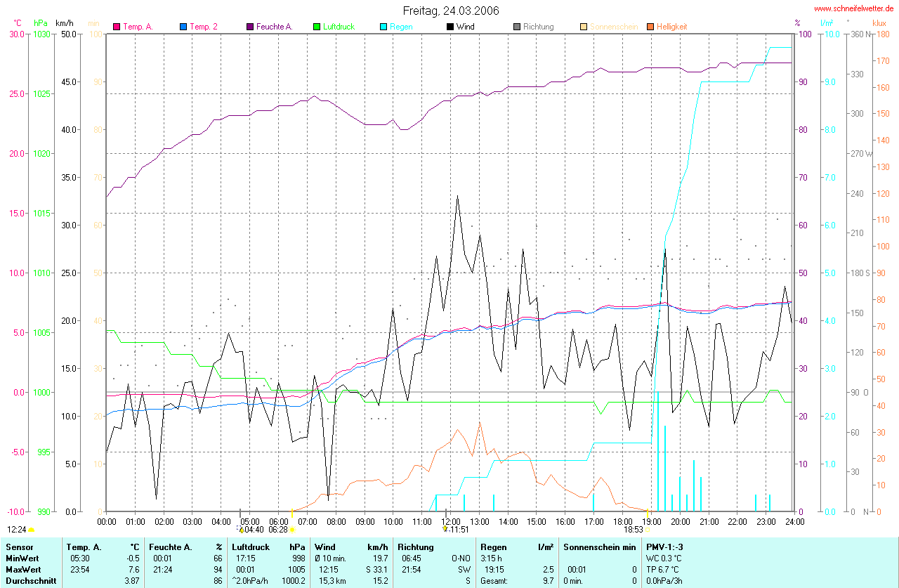Click the purple Feuchte A. legend swatch
Screen dimensions: 899x588
point(250,27)
